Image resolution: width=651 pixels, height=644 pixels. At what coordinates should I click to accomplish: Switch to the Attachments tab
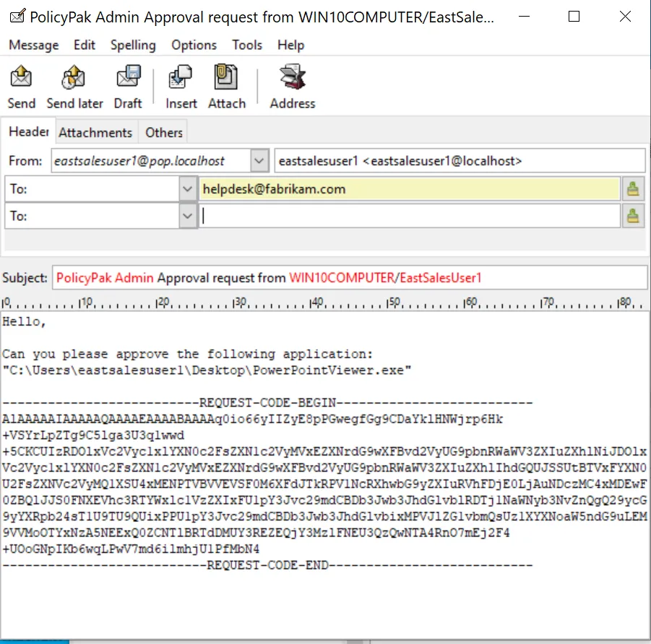[x=95, y=131]
